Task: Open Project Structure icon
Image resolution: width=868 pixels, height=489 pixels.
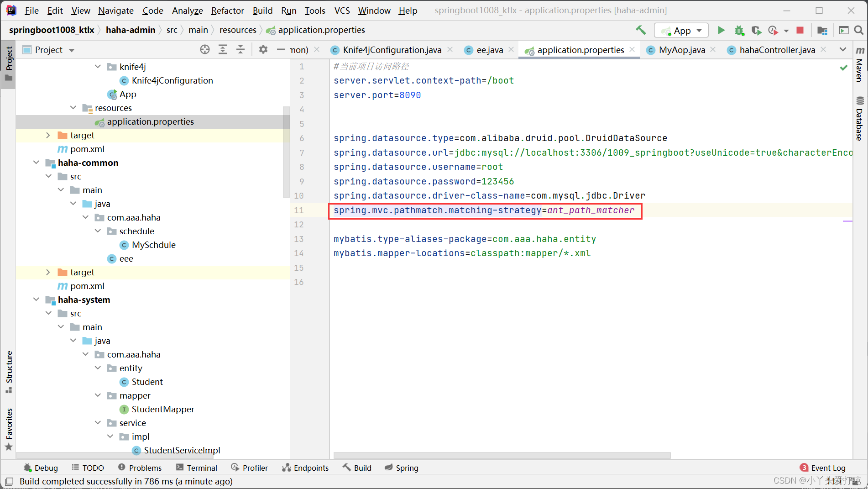Action: (822, 30)
